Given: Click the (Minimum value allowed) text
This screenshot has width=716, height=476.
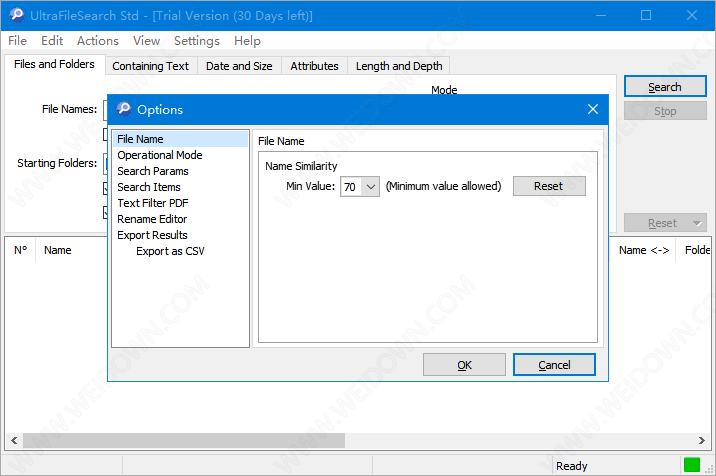Looking at the screenshot, I should click(443, 186).
